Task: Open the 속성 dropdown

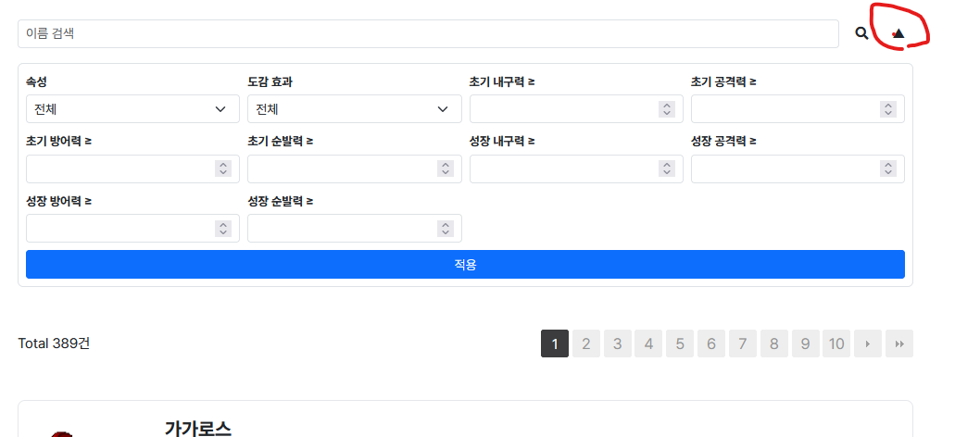Action: pos(132,109)
